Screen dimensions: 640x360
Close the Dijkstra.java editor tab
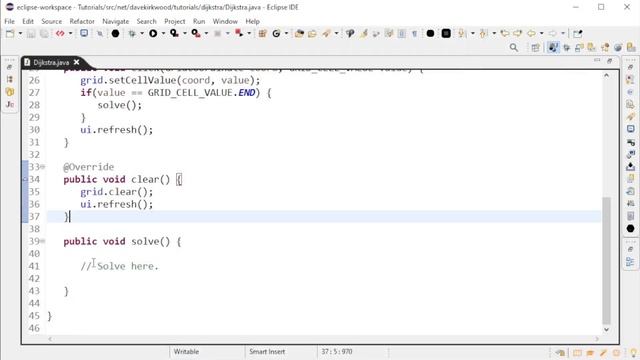(77, 62)
